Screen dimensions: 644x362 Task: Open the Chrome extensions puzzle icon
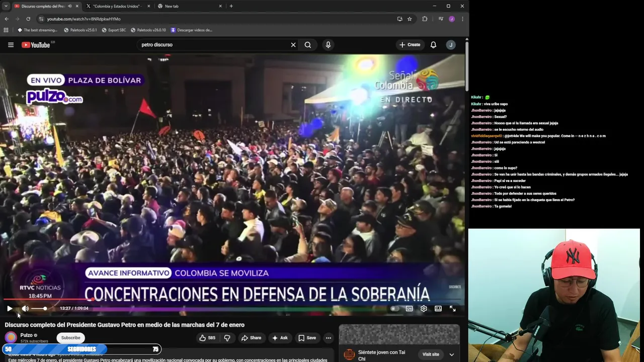[425, 19]
